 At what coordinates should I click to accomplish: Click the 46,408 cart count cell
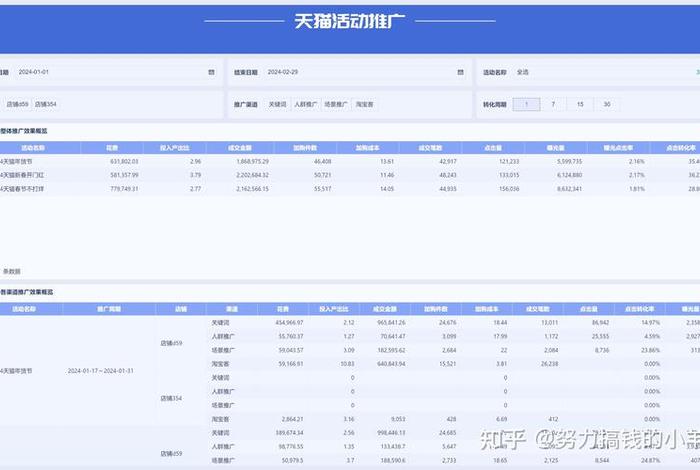pyautogui.click(x=322, y=161)
